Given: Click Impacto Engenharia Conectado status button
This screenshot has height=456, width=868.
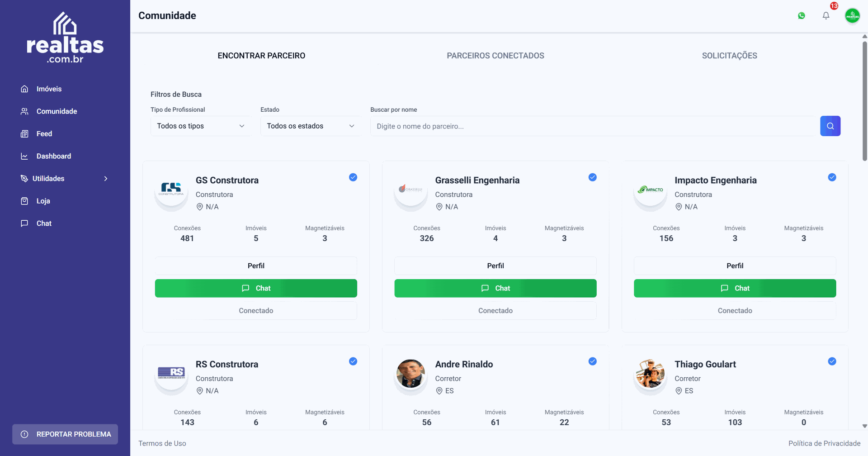Looking at the screenshot, I should coord(735,311).
